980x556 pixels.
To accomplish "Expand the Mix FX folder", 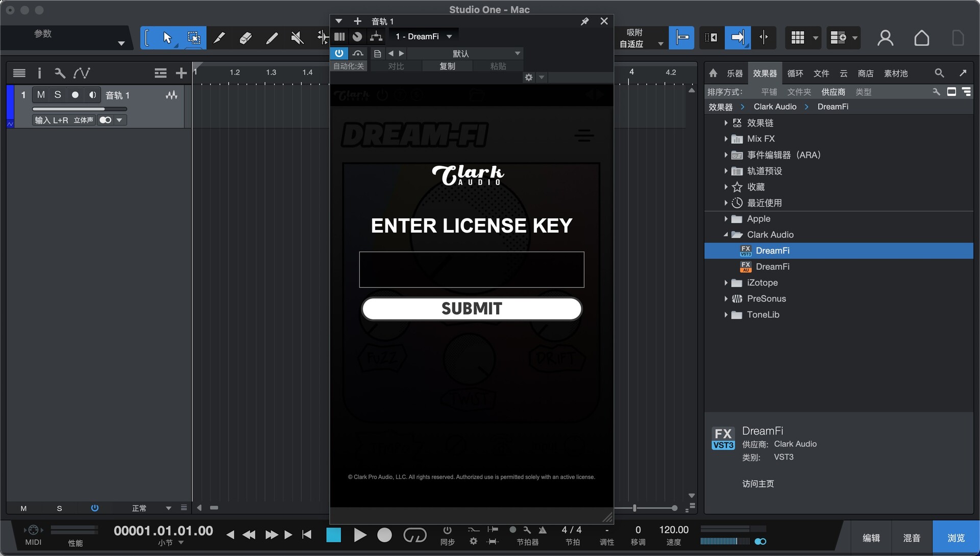I will [725, 139].
